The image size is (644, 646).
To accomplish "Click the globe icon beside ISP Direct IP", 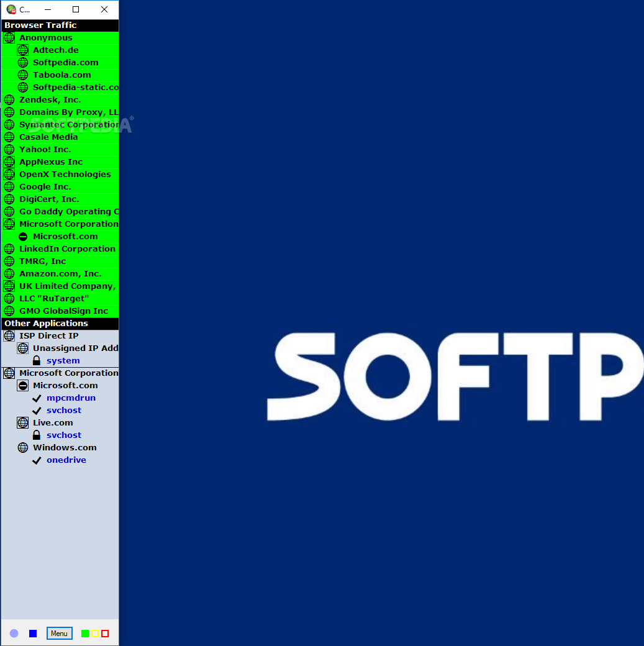I will tap(9, 336).
